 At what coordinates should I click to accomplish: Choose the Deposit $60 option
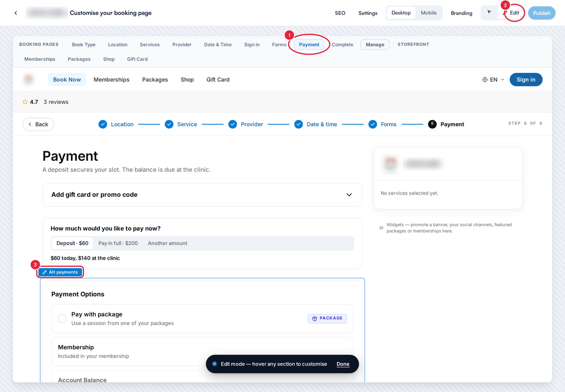72,243
